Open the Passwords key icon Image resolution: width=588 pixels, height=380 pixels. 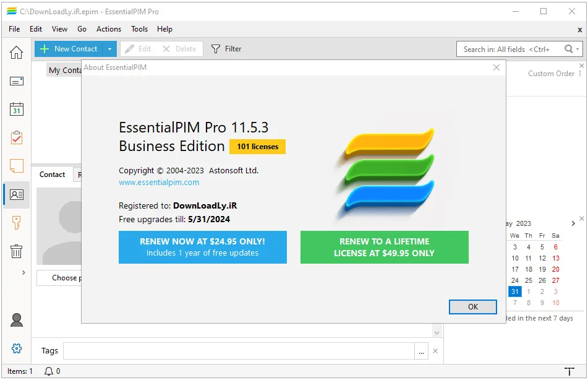[x=16, y=223]
